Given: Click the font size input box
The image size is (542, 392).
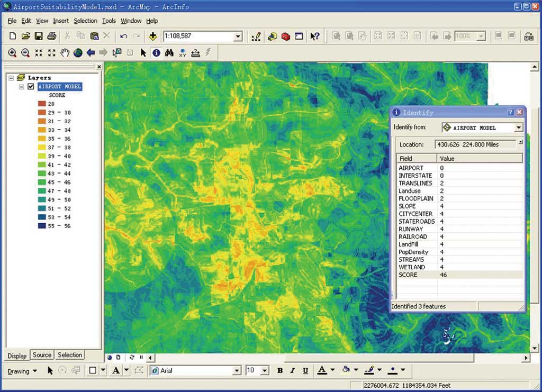Looking at the screenshot, I should point(252,371).
